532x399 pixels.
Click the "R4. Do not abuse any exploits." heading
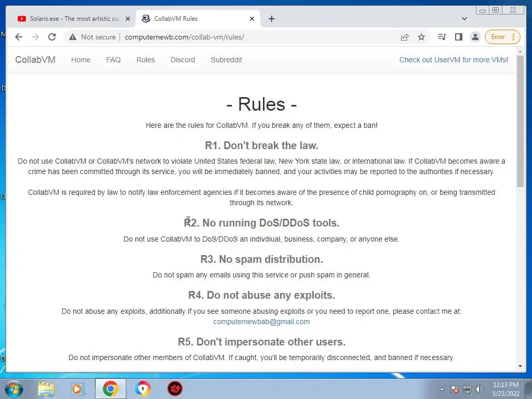[262, 295]
